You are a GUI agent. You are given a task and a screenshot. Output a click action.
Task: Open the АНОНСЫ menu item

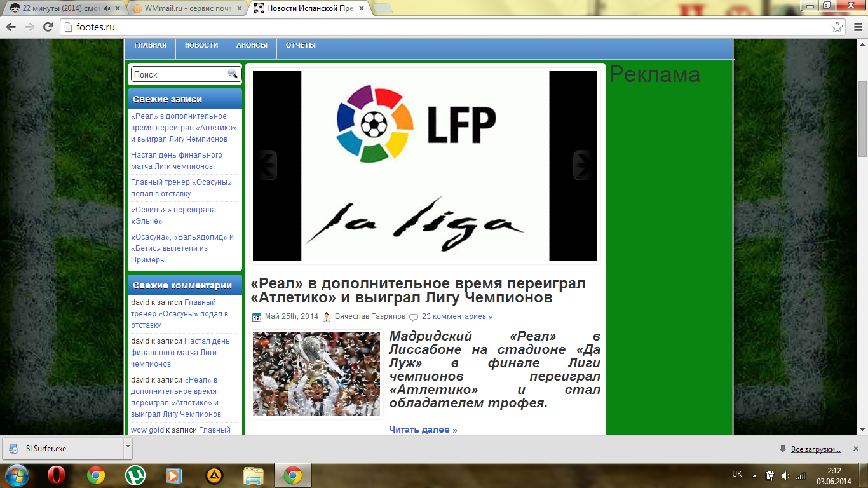pyautogui.click(x=252, y=45)
